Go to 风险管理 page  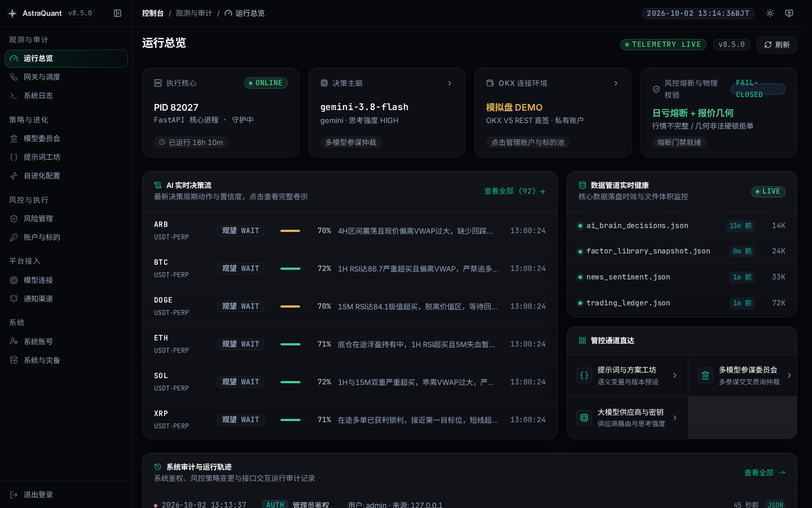(67, 218)
